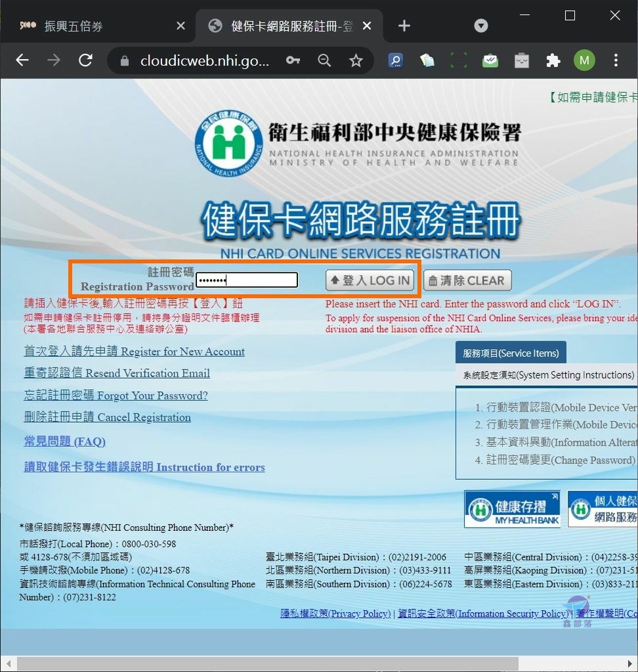638x672 pixels.
Task: Select the 服務項目 (Service Items) tab
Action: pos(511,352)
